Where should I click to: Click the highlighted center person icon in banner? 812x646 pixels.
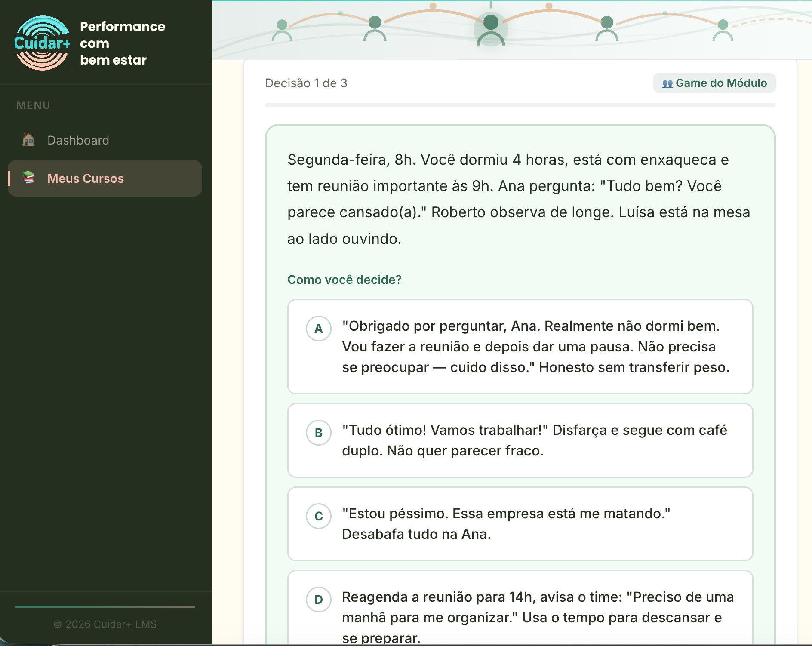coord(491,29)
